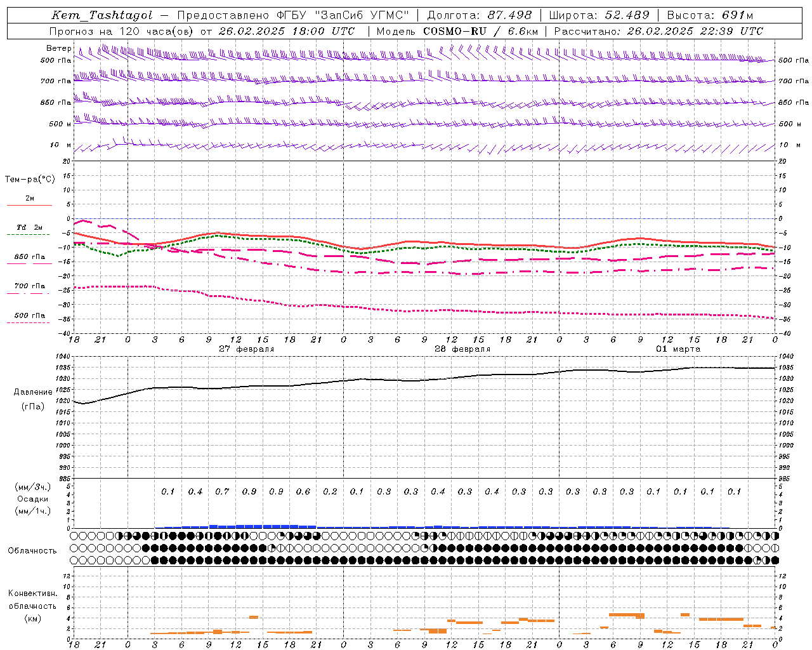Click the 'Ветер' wind panel label

pos(58,48)
